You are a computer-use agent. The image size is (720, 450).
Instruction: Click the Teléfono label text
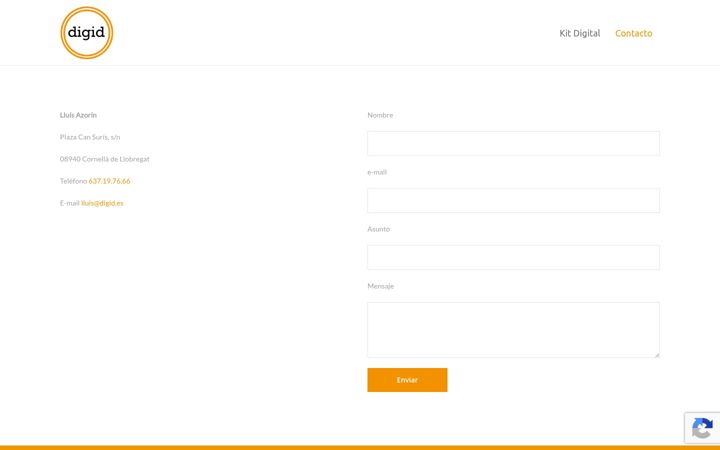tap(73, 181)
